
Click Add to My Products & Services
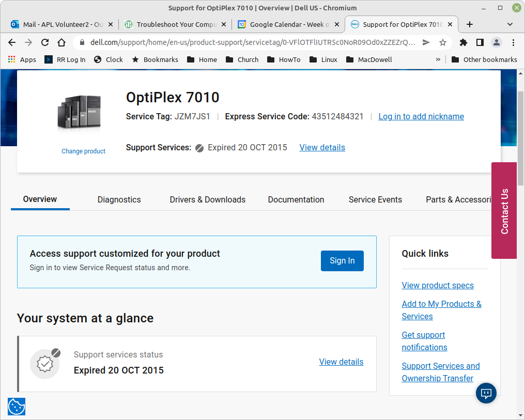442,310
